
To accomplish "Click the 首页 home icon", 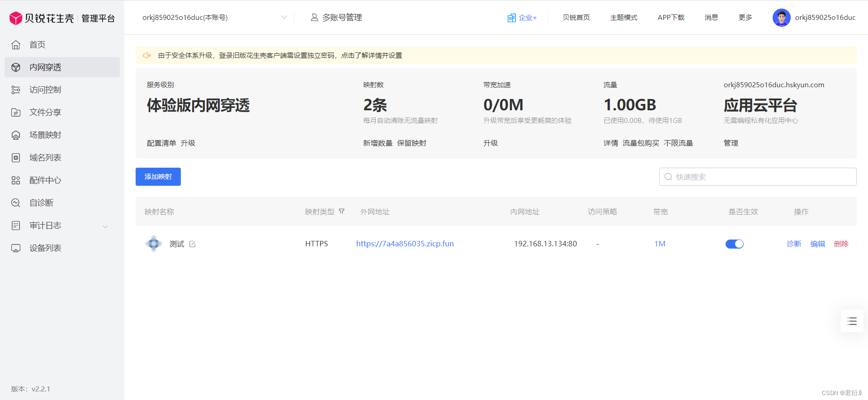I will (16, 45).
